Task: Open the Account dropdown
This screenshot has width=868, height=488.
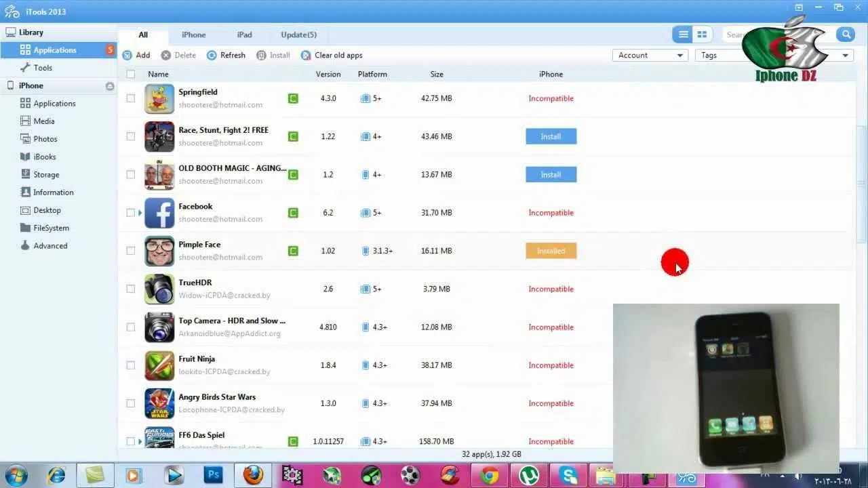Action: (650, 56)
